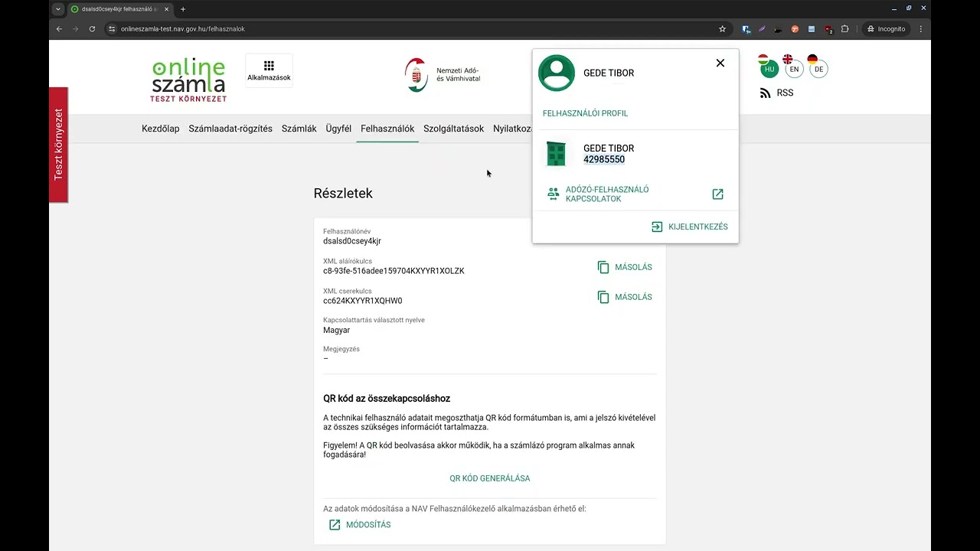Click QR kód generálása
Screen dimensions: 980x551
pyautogui.click(x=490, y=478)
